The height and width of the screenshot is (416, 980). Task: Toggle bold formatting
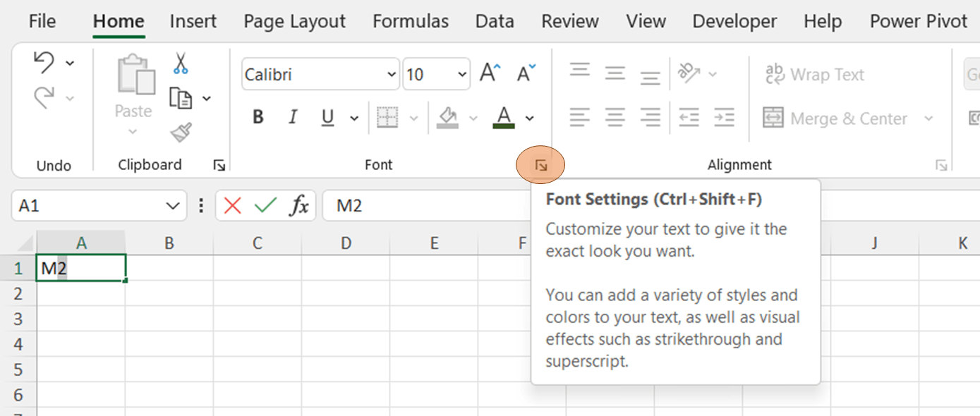pos(258,118)
